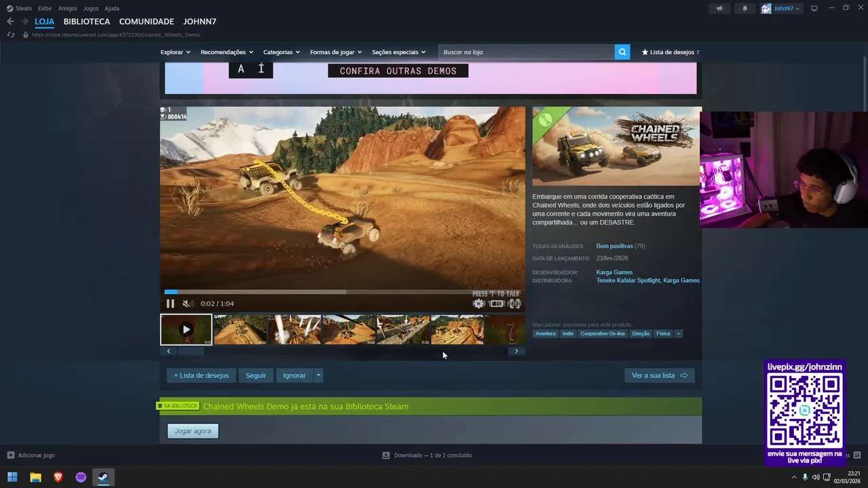Click the Ignorar button
The width and height of the screenshot is (868, 488).
pos(294,375)
